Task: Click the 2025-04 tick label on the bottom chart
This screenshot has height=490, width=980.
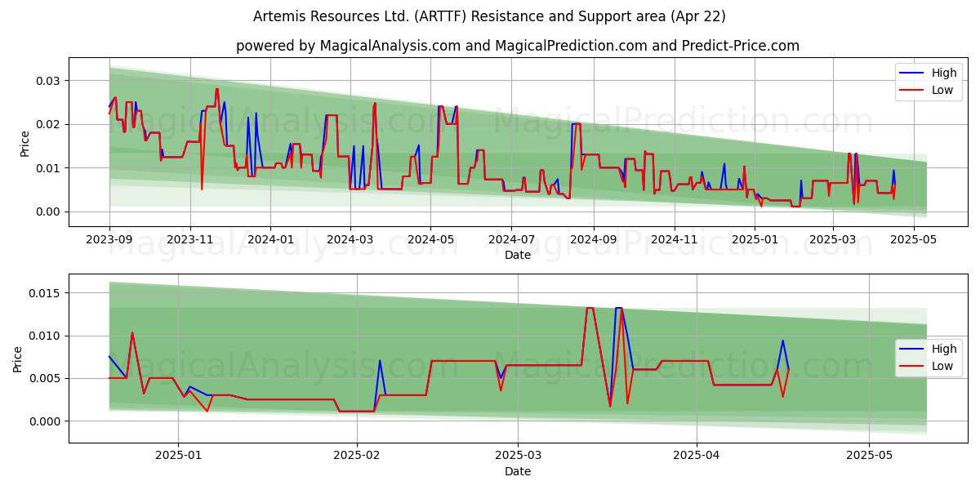Action: [x=697, y=456]
